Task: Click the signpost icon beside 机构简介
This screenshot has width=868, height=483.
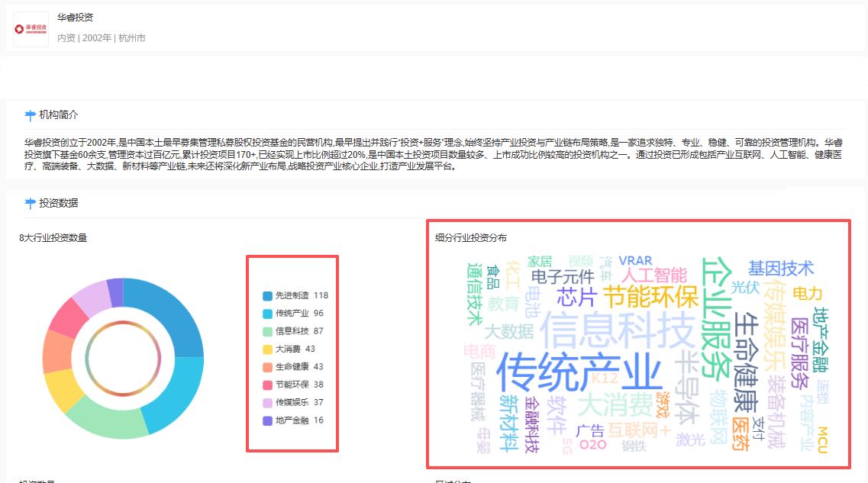Action: pos(31,115)
